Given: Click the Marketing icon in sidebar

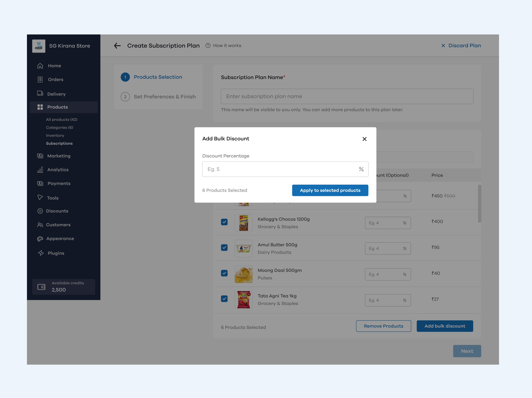Looking at the screenshot, I should point(40,156).
